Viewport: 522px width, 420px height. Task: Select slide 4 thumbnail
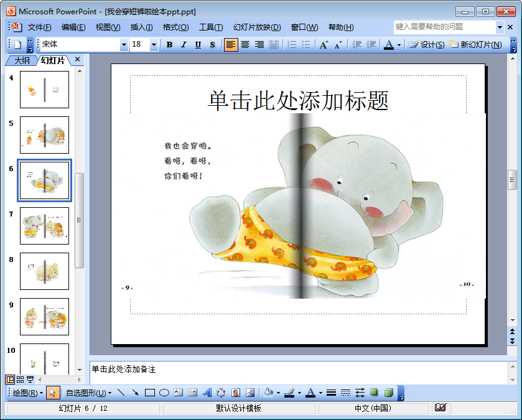[x=44, y=90]
